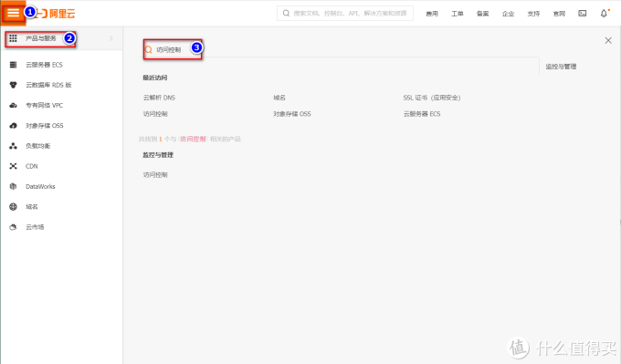Open 云数据库 RDS 版 via its sidebar icon
The image size is (621, 364).
pos(13,85)
